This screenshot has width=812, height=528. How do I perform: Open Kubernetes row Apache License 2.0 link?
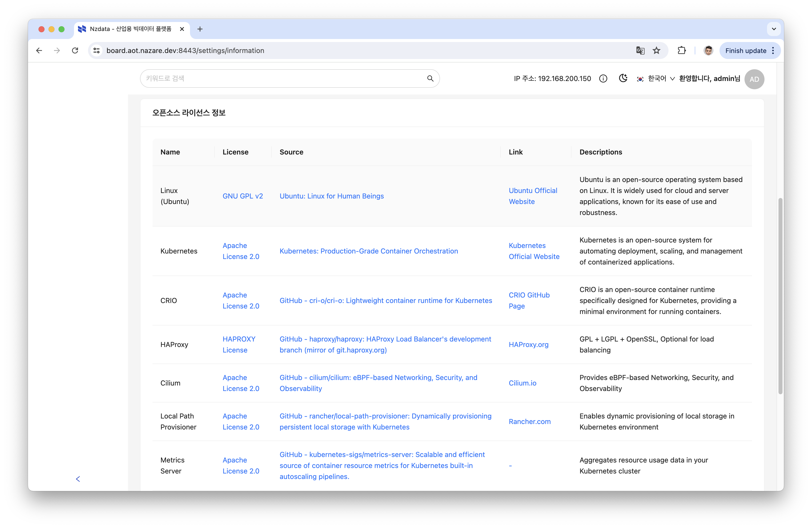pyautogui.click(x=241, y=251)
